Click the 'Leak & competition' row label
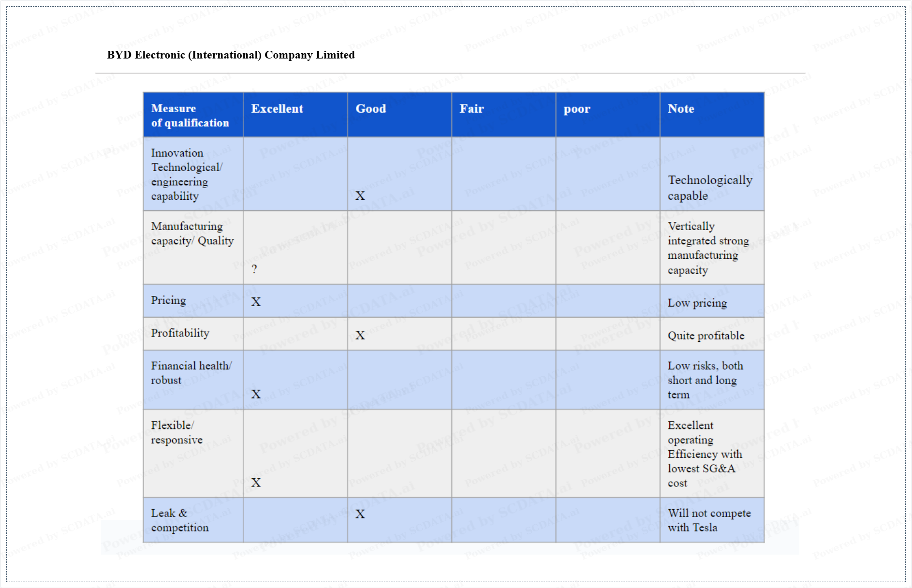 [x=180, y=520]
